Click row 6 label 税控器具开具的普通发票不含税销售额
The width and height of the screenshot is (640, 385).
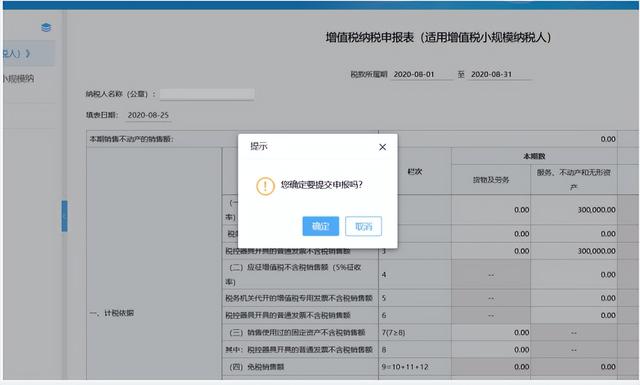(x=288, y=316)
